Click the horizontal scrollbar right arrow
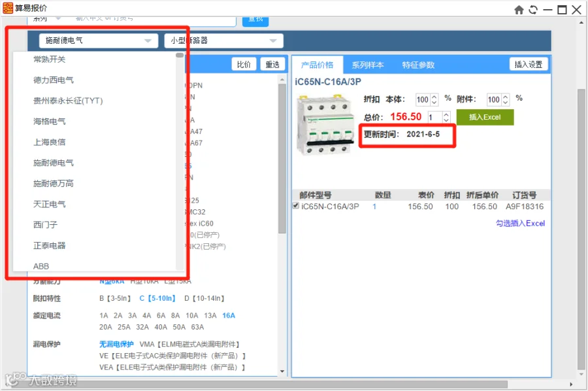 [571, 384]
